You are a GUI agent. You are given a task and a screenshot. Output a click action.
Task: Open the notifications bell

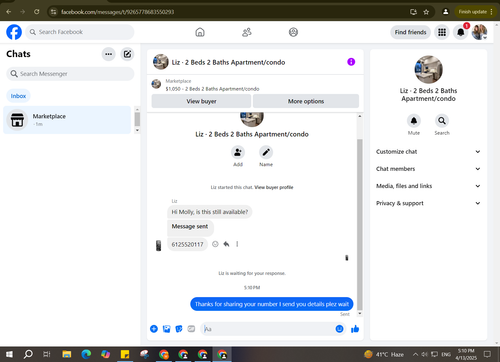click(461, 32)
